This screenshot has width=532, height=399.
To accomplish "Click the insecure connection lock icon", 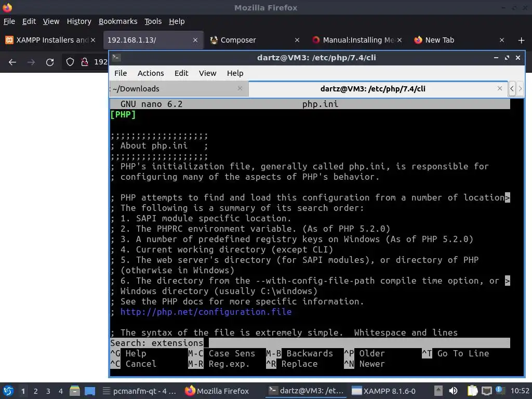I will 85,62.
